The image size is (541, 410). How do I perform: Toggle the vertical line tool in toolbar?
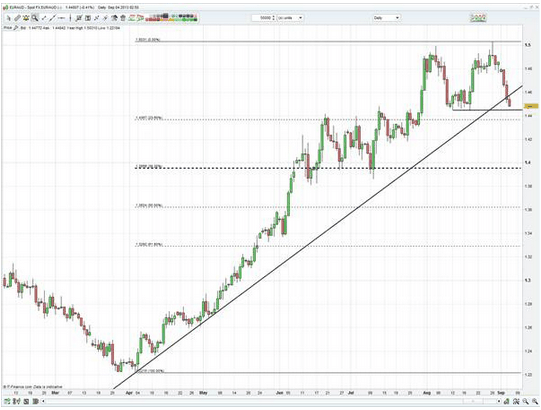70,18
